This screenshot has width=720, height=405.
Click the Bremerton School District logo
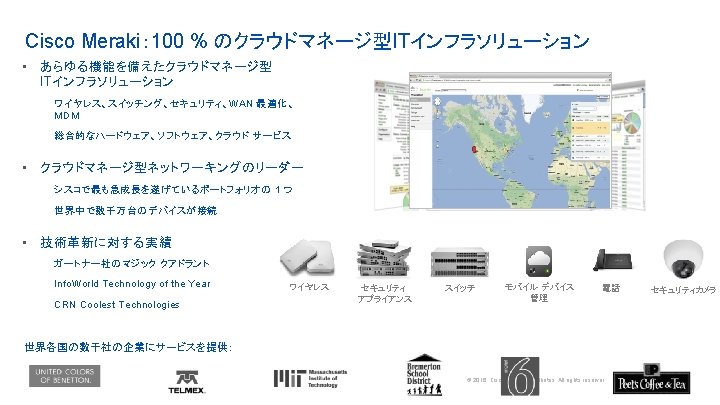424,375
